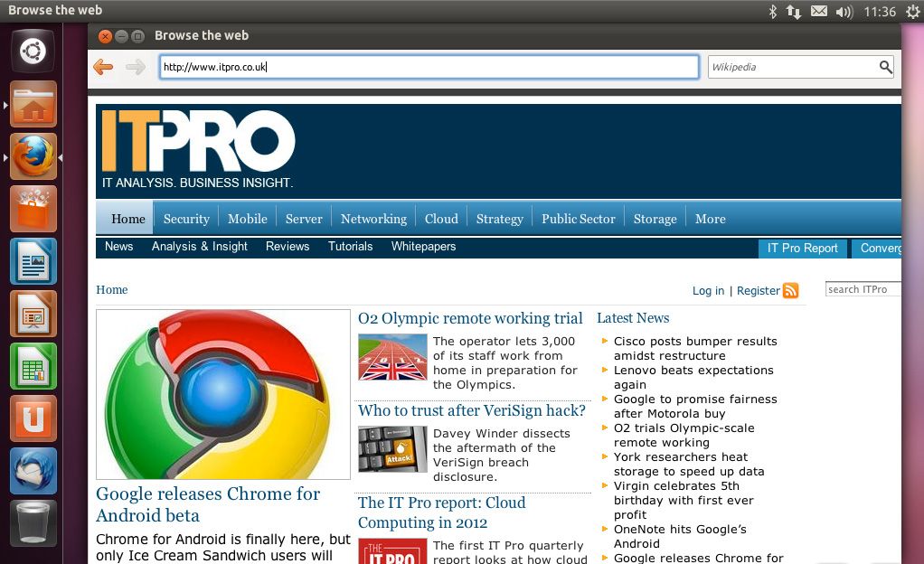
Task: Click the ITPRO logo banner
Action: point(198,150)
